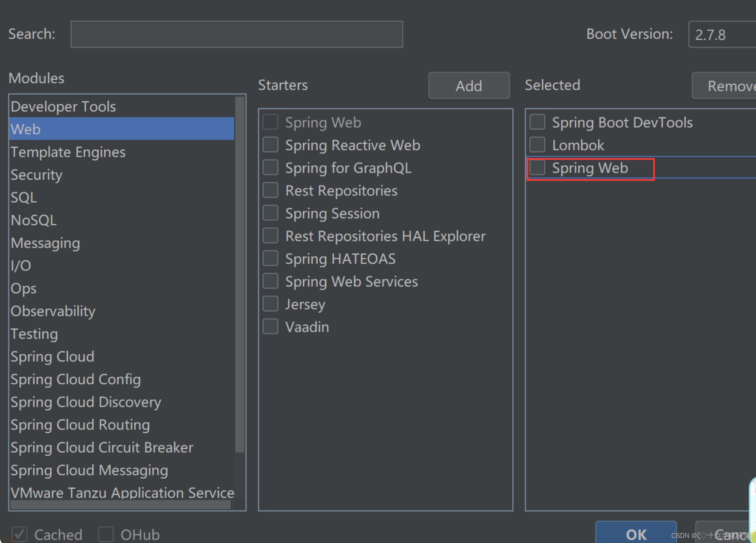756x543 pixels.
Task: Click into the Search input field
Action: click(237, 34)
